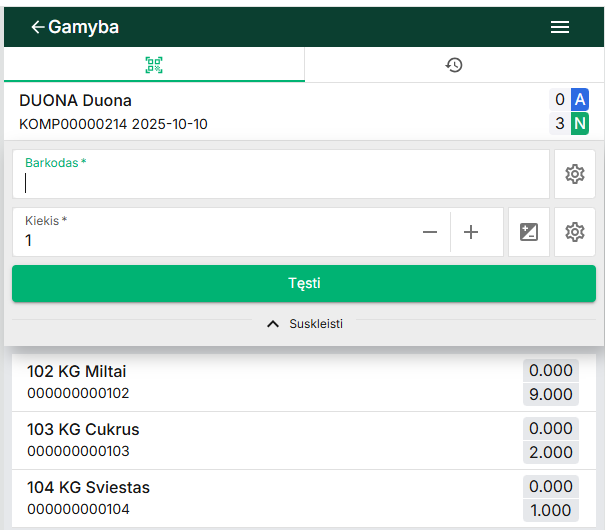Image resolution: width=605 pixels, height=530 pixels.
Task: Decrease quantity with minus button
Action: (x=430, y=232)
